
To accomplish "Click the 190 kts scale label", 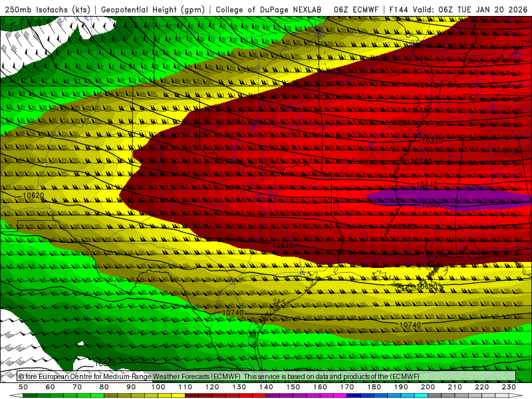I will pos(401,387).
